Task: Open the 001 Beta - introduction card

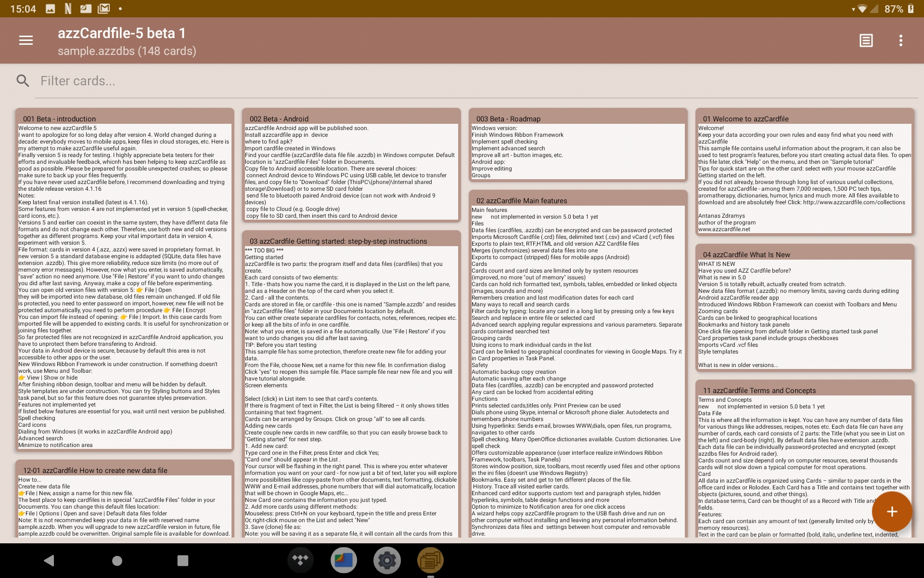Action: tap(125, 280)
